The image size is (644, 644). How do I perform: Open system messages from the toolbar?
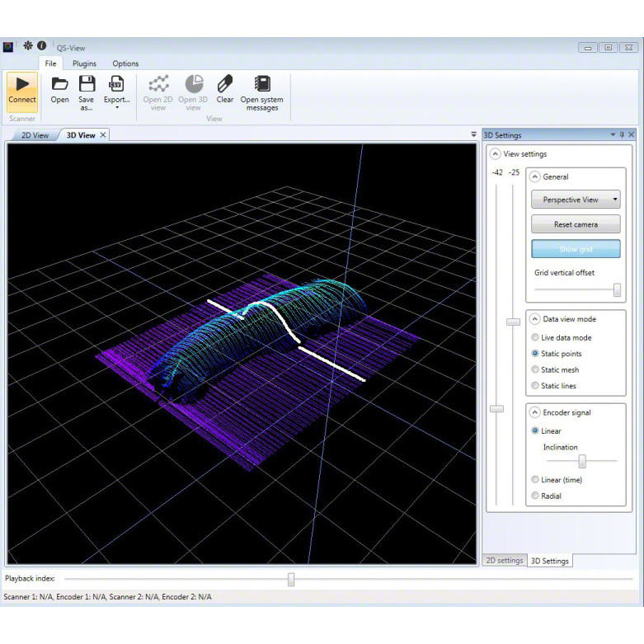(262, 84)
